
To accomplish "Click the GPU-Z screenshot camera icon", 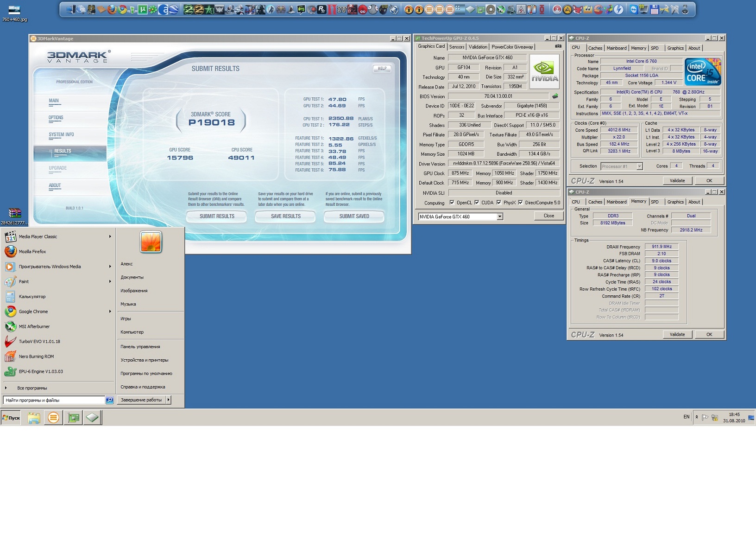I will tap(558, 46).
